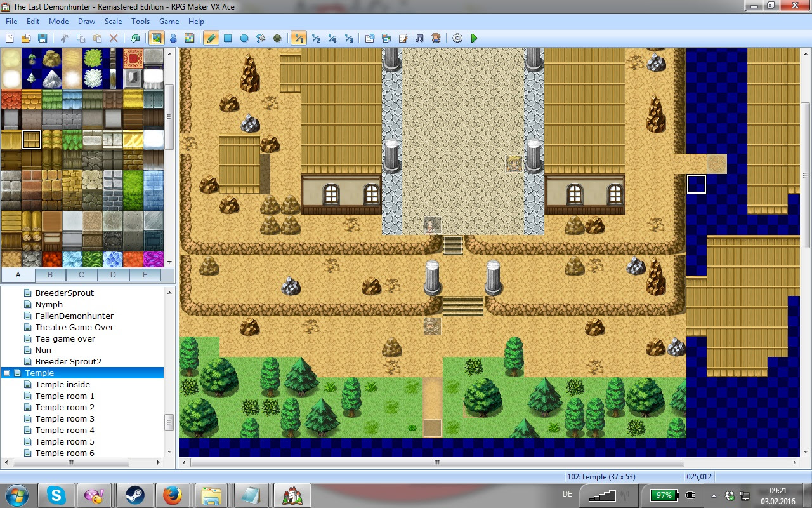812x508 pixels.
Task: Switch to Event editing mode
Action: pyautogui.click(x=173, y=38)
